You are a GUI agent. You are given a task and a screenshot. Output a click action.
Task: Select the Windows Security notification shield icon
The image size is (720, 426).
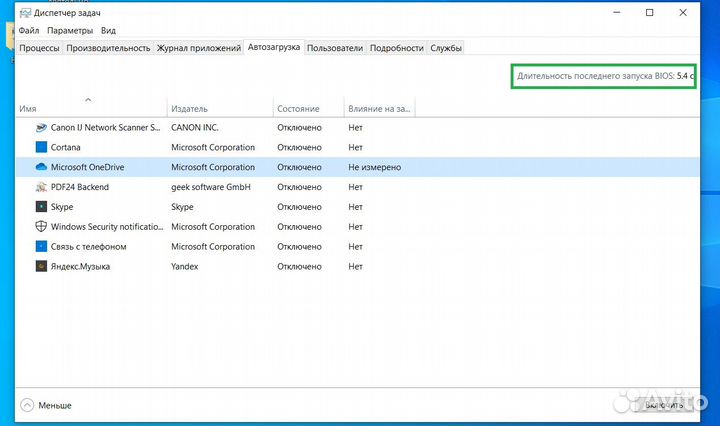click(x=41, y=227)
